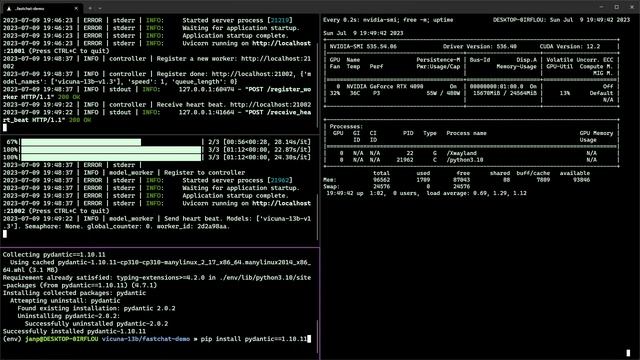
Task: Click 'Installing collected packages: pydantic' line
Action: click(74, 293)
